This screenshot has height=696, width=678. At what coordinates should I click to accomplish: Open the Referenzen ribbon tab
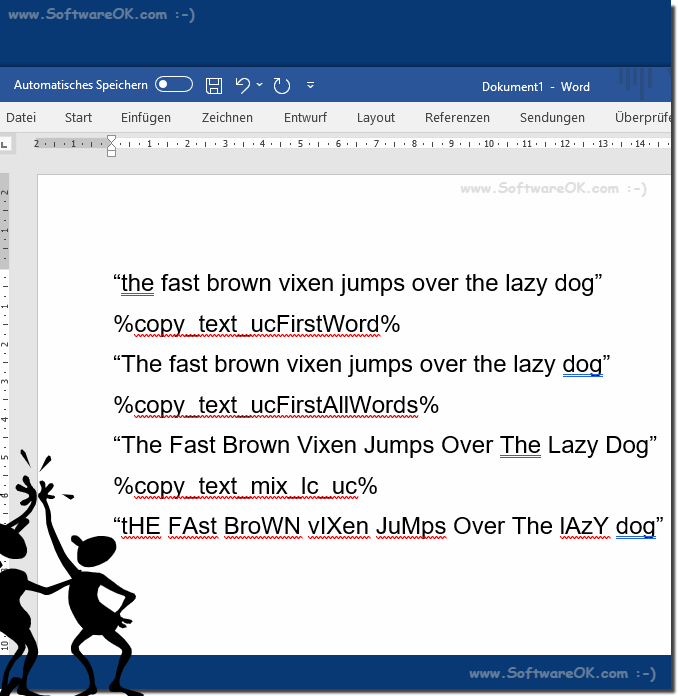457,118
